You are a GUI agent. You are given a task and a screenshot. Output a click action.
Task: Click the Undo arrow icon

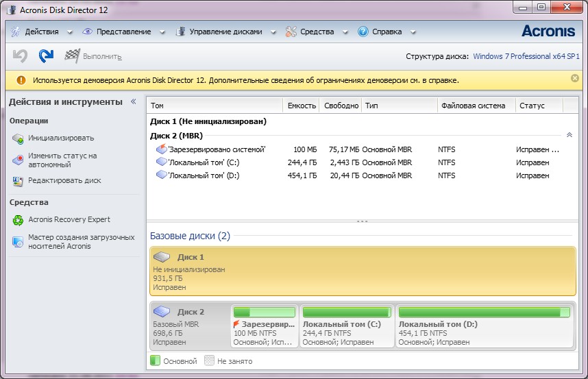click(x=21, y=56)
